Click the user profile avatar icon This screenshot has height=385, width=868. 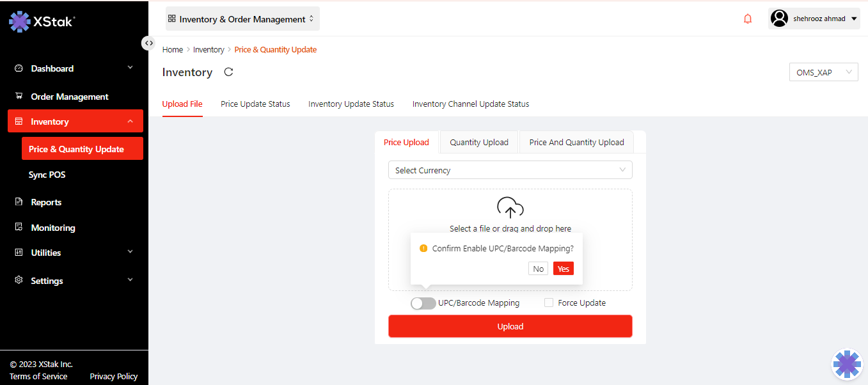pos(779,19)
